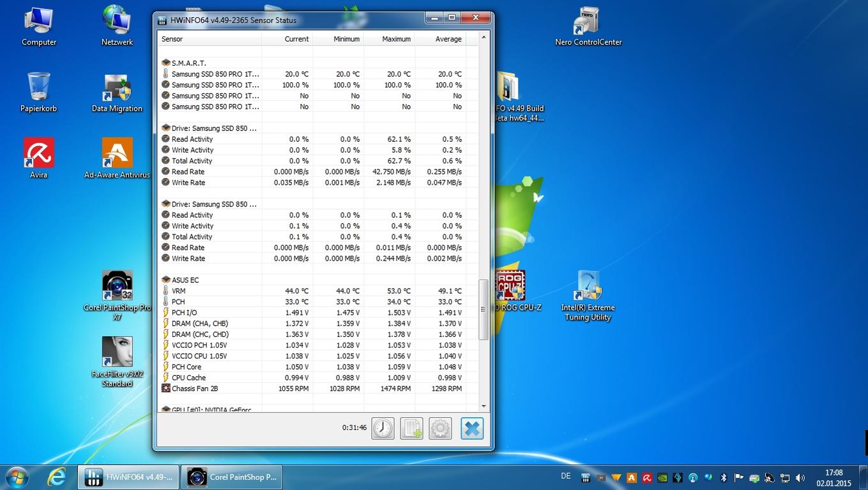Click the Avira red tray icon

(x=647, y=477)
